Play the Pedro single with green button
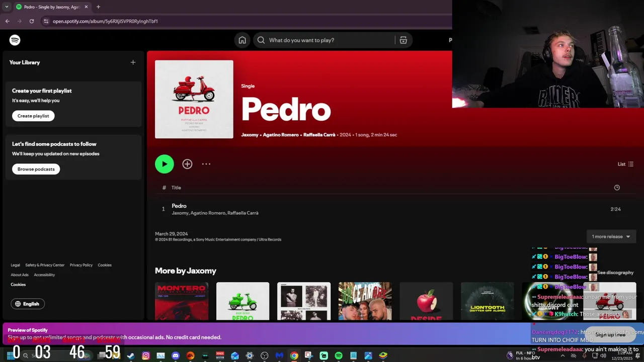 [x=165, y=164]
